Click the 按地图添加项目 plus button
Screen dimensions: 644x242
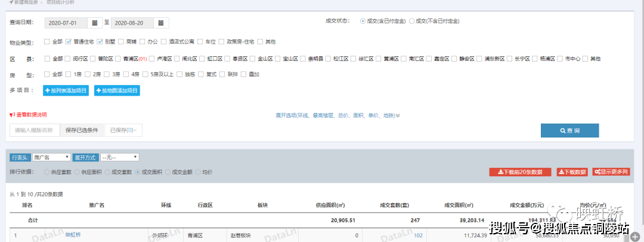(117, 91)
